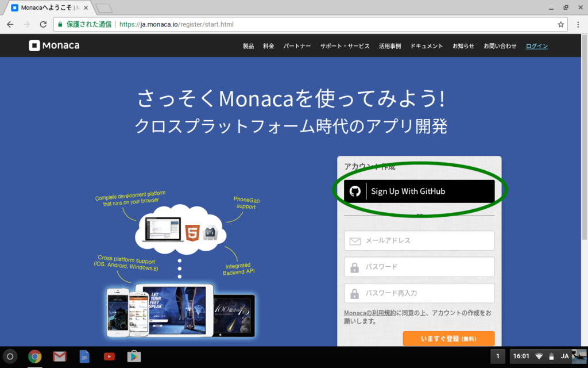
Task: Open Gmail from the shelf
Action: point(60,356)
